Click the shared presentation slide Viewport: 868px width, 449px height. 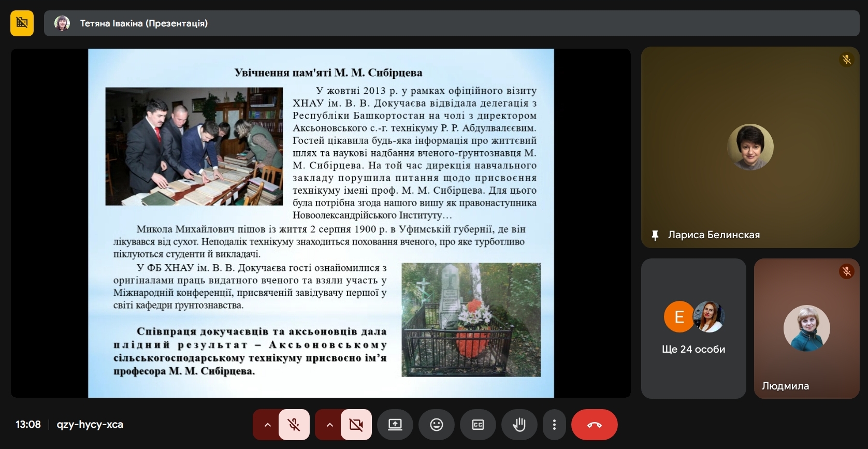(x=321, y=223)
